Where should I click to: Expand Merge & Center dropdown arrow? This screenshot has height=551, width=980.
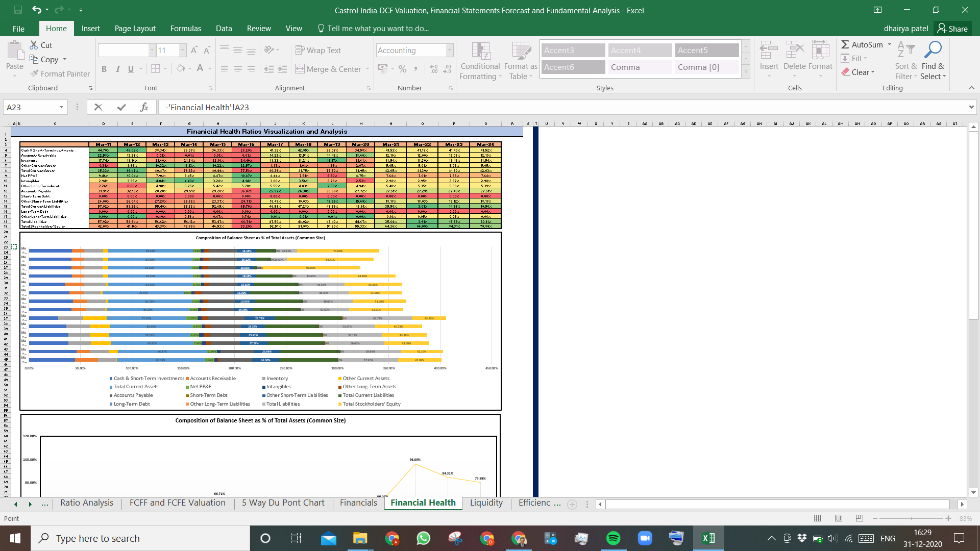tap(367, 69)
